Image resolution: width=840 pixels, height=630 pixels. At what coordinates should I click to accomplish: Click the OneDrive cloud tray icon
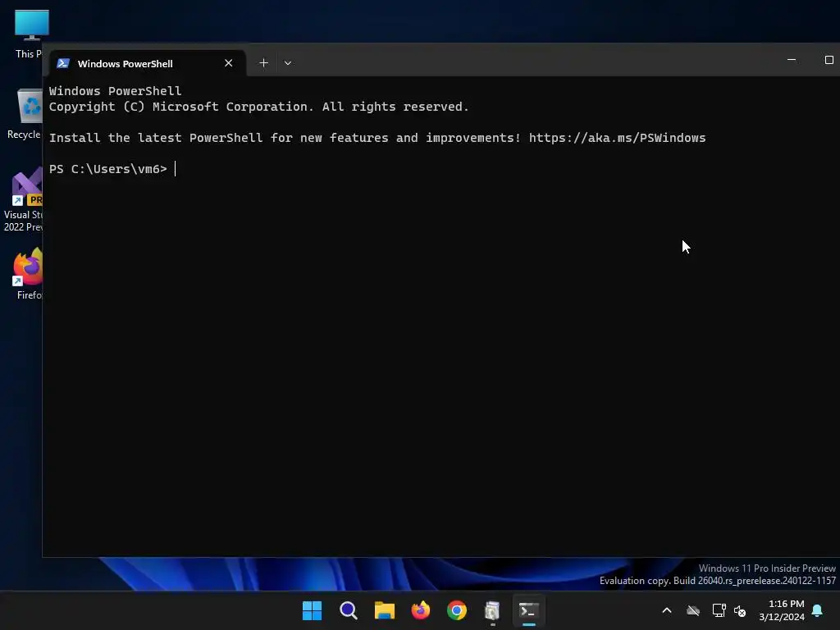693,610
